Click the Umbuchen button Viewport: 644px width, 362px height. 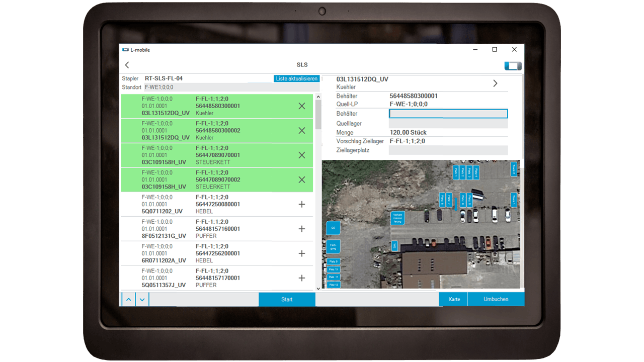pos(496,299)
